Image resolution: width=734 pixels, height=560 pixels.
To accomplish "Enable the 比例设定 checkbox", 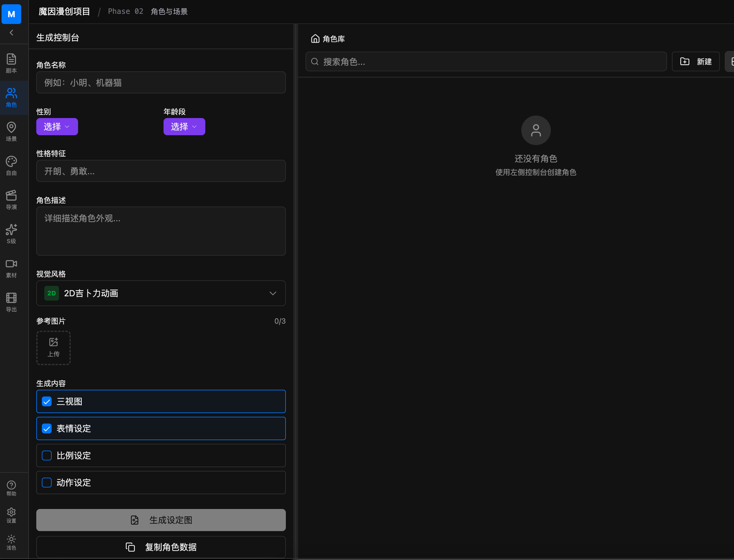I will click(47, 455).
